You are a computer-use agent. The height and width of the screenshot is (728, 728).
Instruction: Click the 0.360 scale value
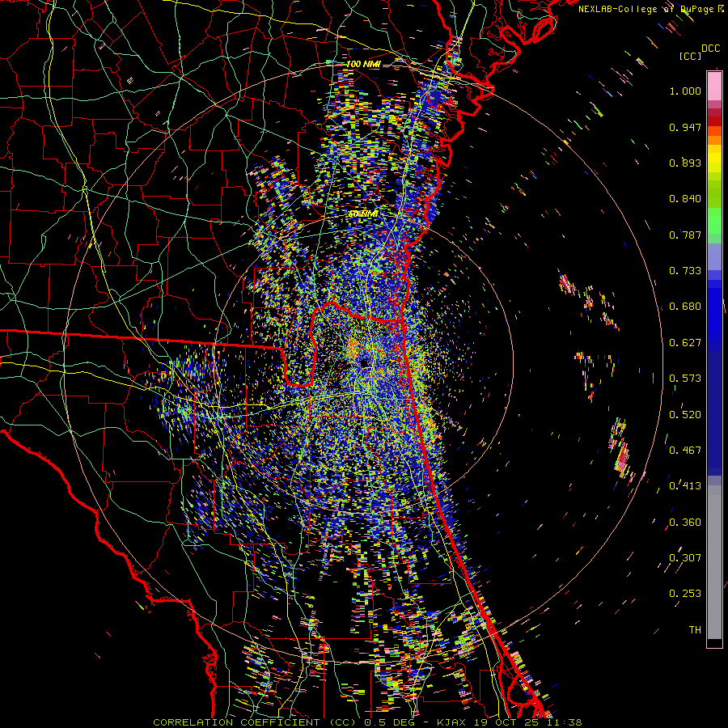tap(685, 523)
